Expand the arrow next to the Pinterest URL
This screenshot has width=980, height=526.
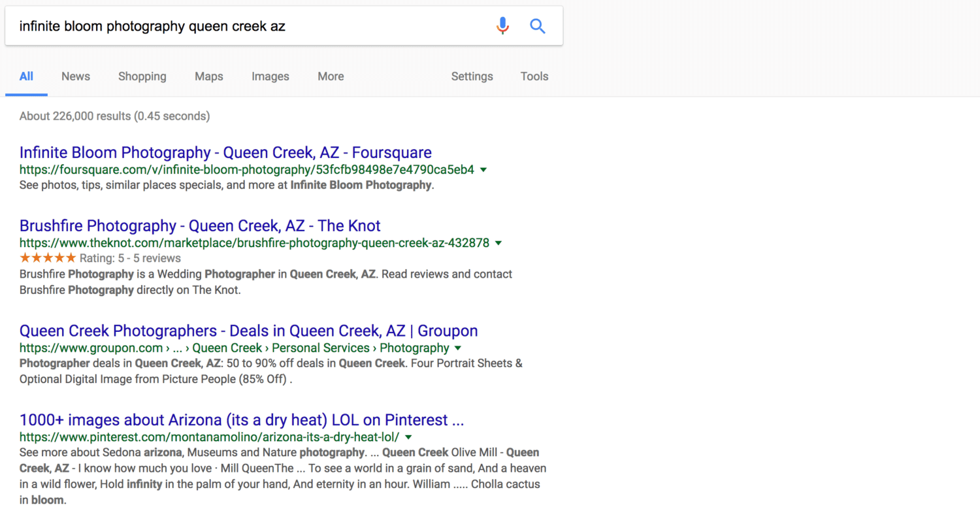pos(408,436)
